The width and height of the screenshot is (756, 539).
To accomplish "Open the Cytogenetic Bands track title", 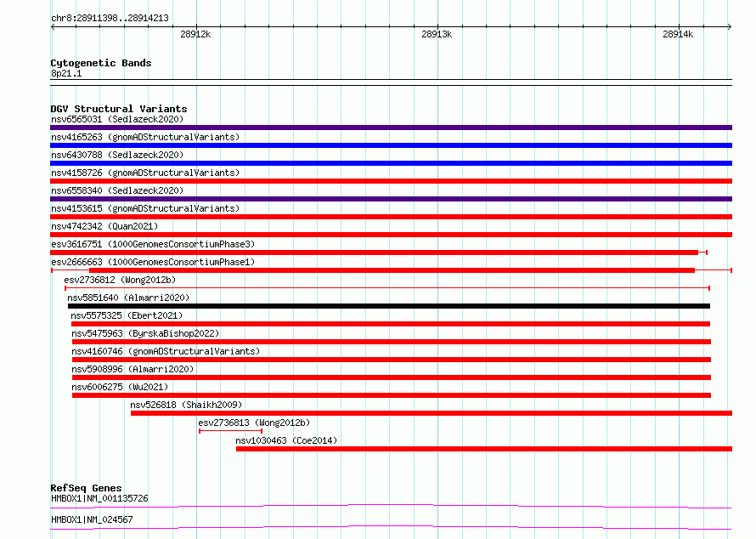I will (101, 63).
